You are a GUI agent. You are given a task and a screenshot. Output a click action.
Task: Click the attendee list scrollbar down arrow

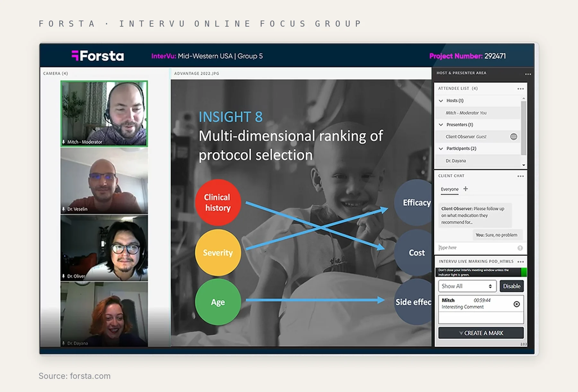click(524, 165)
